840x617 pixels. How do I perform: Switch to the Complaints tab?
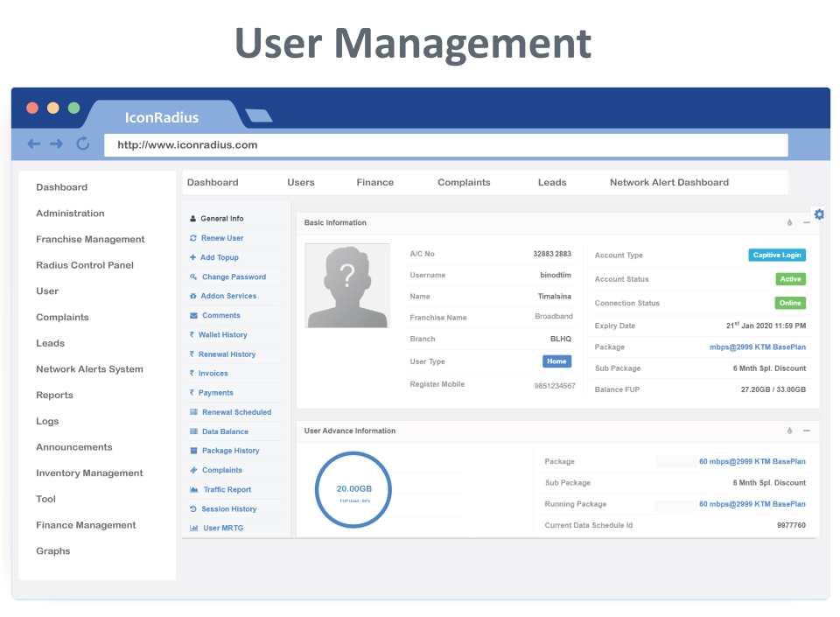[x=464, y=182]
